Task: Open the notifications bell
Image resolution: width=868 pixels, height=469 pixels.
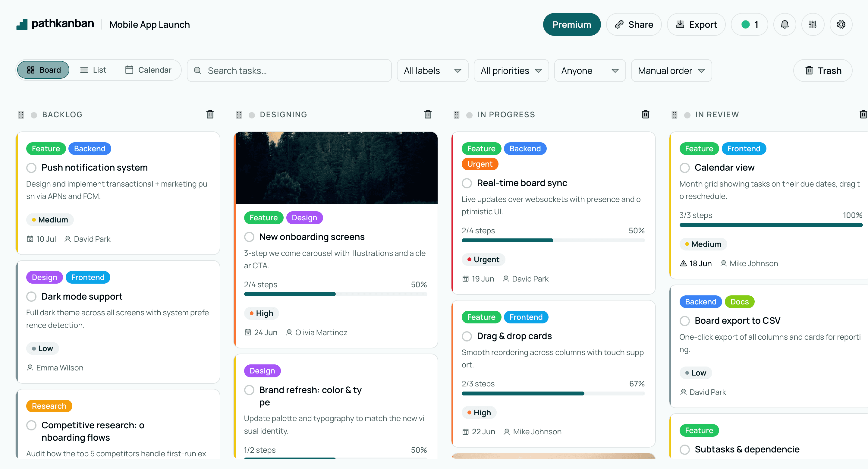Action: tap(785, 25)
